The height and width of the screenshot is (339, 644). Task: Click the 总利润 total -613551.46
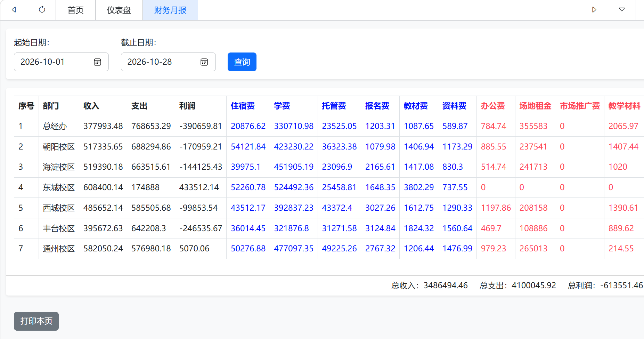[621, 285]
